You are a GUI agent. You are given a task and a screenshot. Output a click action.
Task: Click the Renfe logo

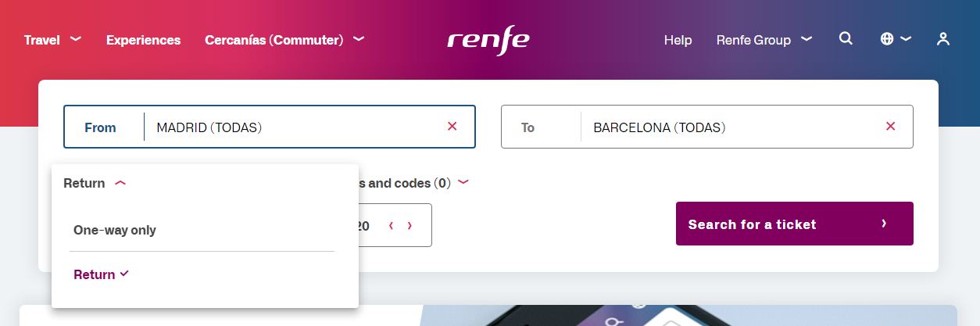[x=488, y=41]
